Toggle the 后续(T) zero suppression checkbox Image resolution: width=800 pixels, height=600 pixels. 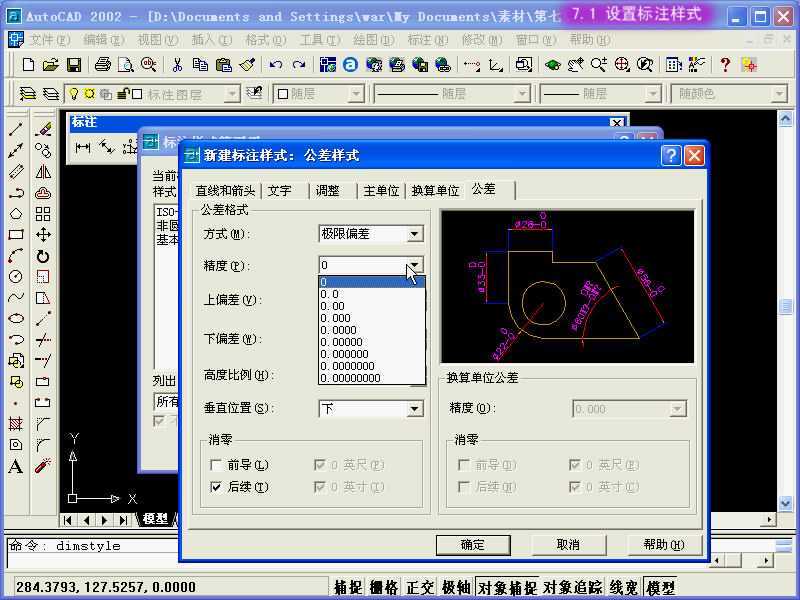click(x=216, y=487)
